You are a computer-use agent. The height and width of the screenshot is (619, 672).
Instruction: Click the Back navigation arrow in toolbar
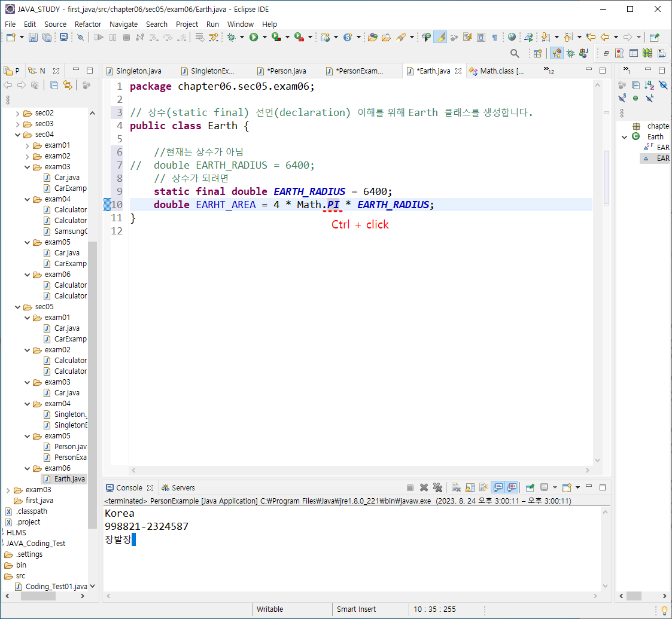605,38
